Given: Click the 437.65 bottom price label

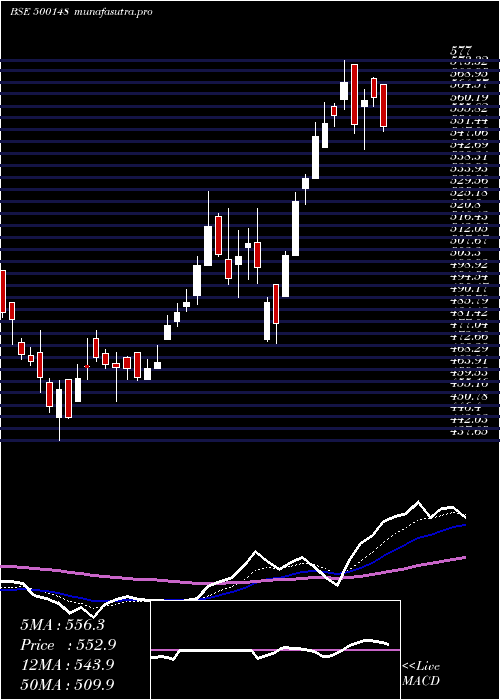Looking at the screenshot, I should coord(468,432).
